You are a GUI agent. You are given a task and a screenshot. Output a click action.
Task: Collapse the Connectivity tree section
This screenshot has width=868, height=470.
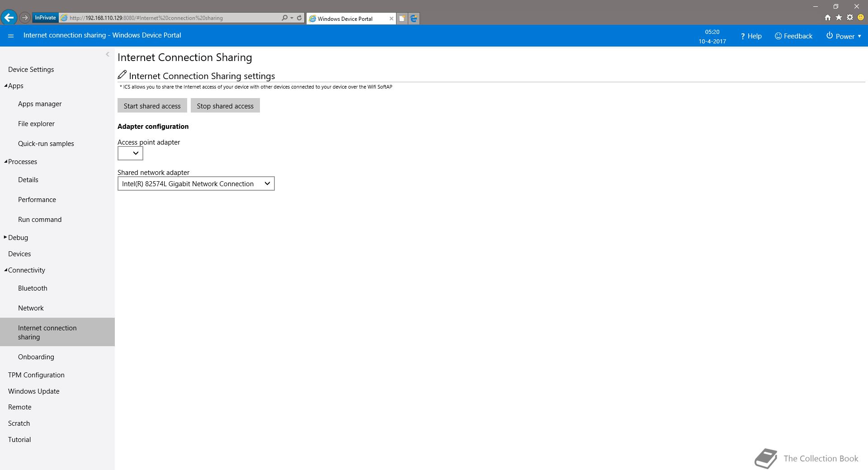click(x=5, y=270)
